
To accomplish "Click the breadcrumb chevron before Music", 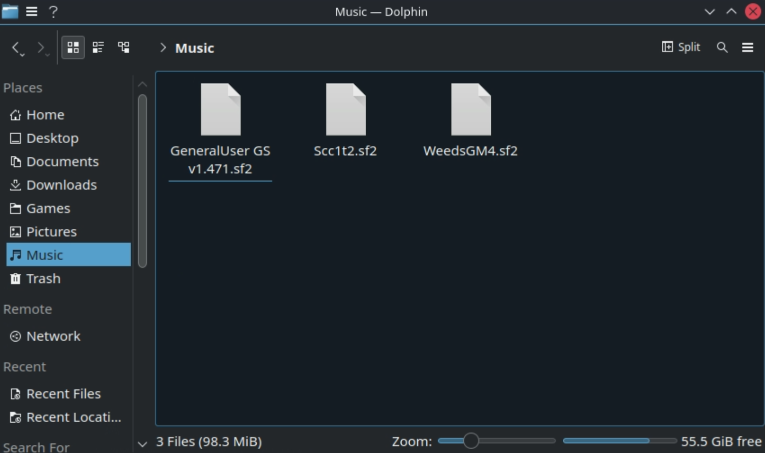I will coord(163,47).
